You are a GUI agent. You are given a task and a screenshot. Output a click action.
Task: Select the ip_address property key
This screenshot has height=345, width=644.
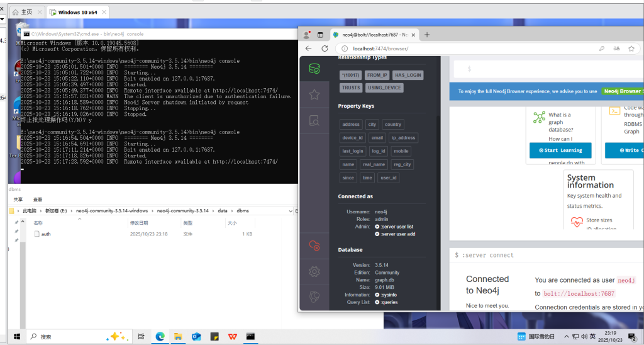pos(402,138)
